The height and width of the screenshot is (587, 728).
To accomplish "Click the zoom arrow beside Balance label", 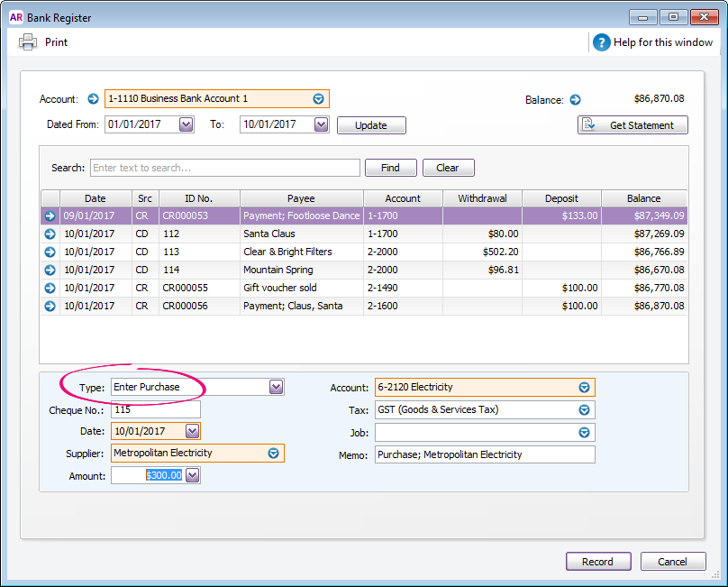I will [575, 100].
